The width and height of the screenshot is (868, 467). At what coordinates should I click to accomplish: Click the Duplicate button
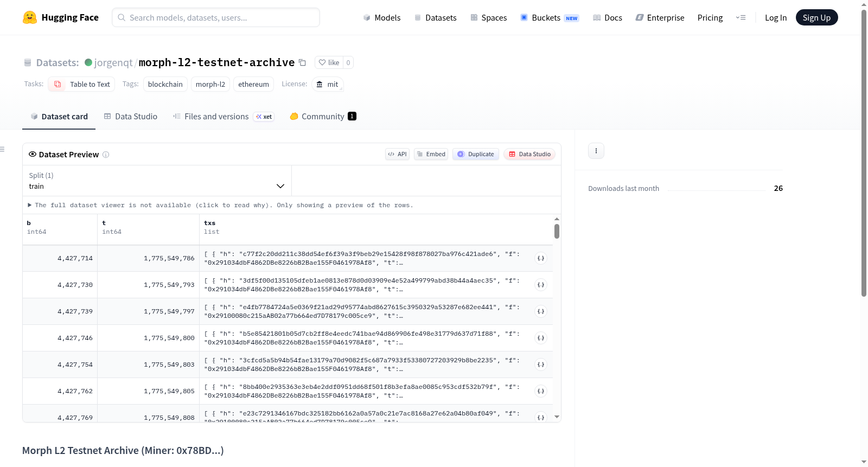476,154
